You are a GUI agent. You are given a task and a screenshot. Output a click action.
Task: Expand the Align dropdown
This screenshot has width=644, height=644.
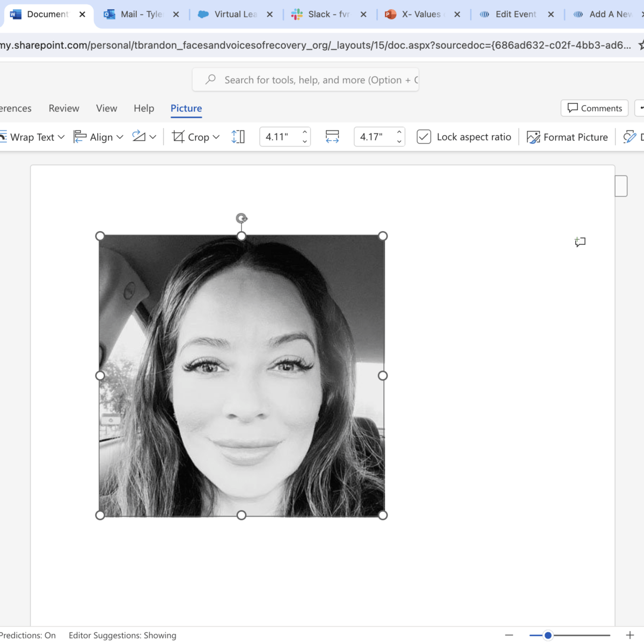99,137
